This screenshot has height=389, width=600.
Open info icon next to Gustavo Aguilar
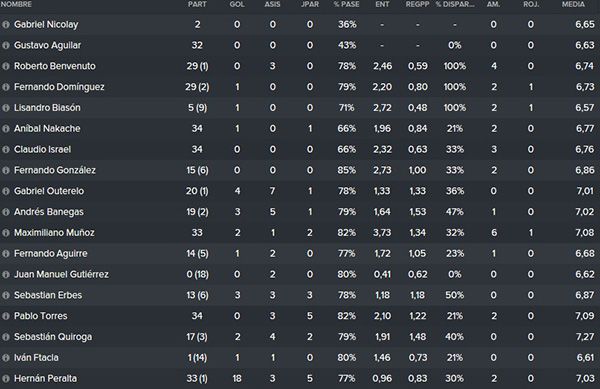[6, 46]
